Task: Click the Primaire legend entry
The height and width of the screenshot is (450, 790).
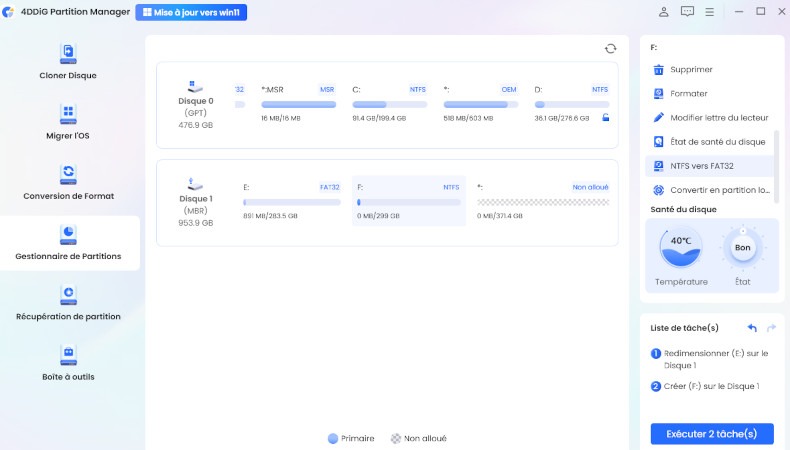Action: 351,438
